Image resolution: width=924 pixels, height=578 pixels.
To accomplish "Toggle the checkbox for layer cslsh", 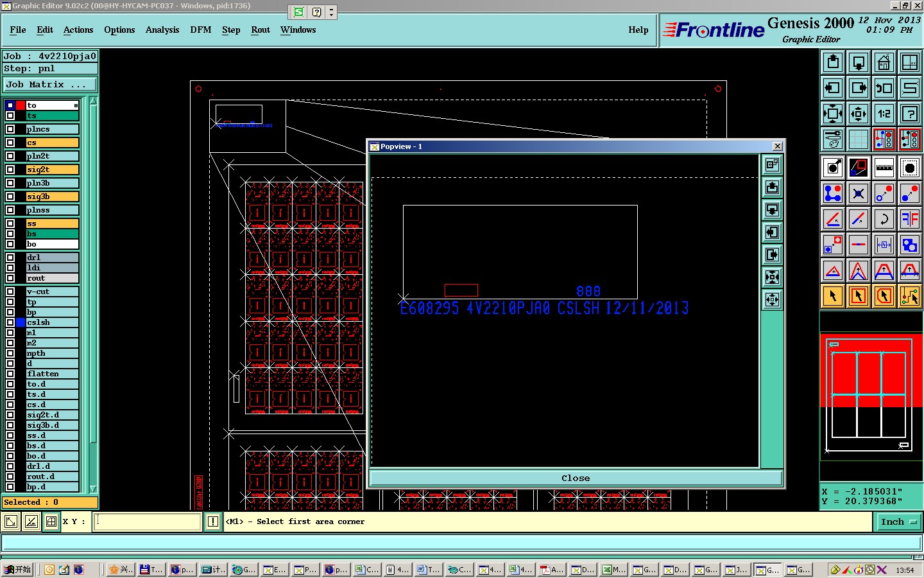I will (x=10, y=322).
